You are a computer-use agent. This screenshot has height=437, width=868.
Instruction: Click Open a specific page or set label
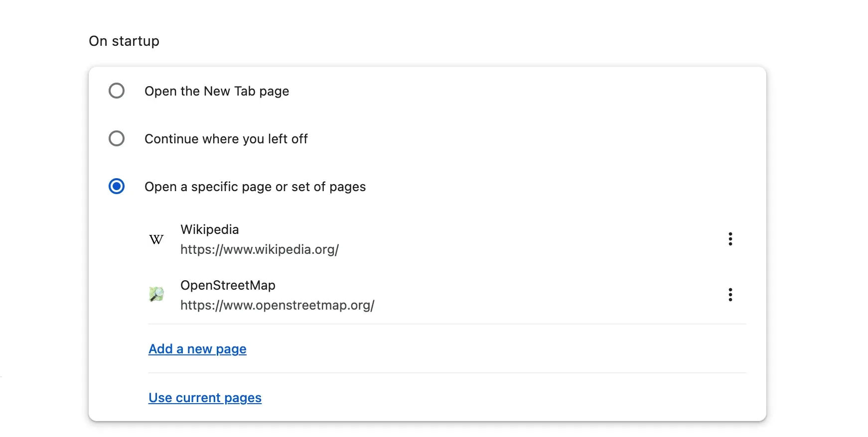tap(255, 187)
